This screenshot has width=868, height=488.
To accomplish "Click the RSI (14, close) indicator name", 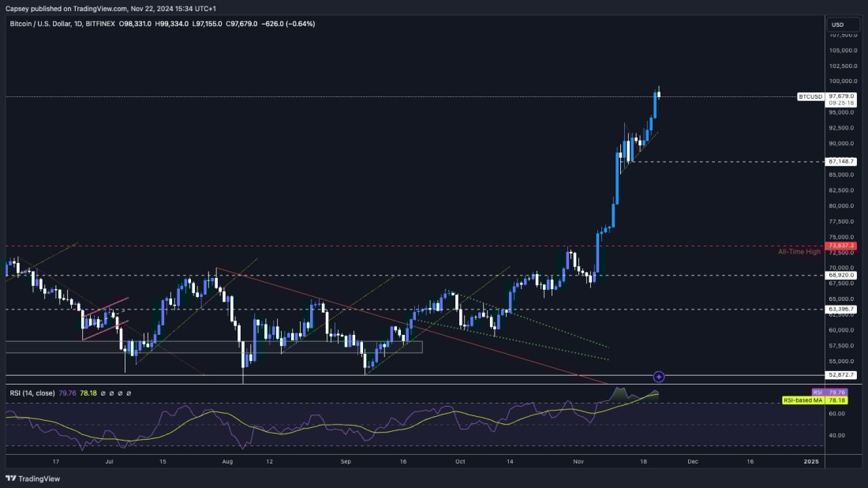I will 32,391.
